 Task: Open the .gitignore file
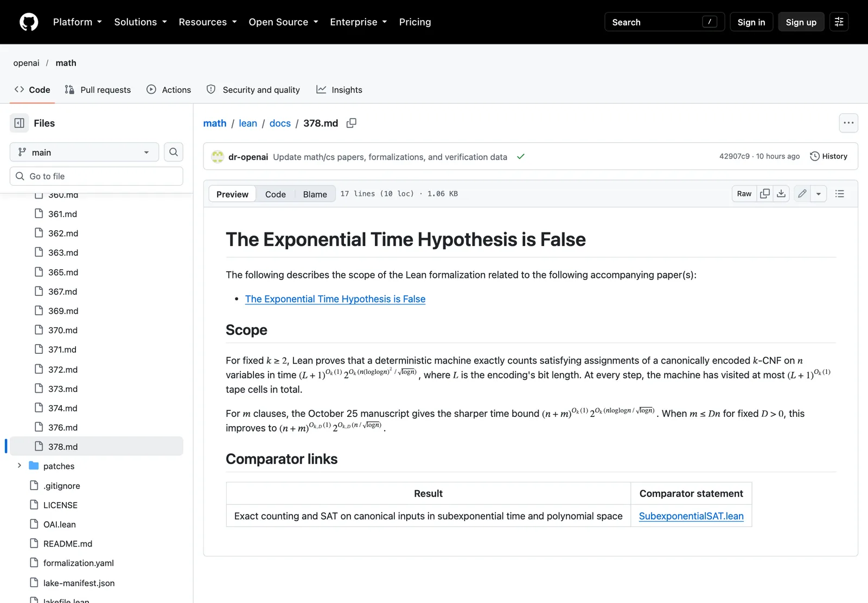tap(62, 486)
